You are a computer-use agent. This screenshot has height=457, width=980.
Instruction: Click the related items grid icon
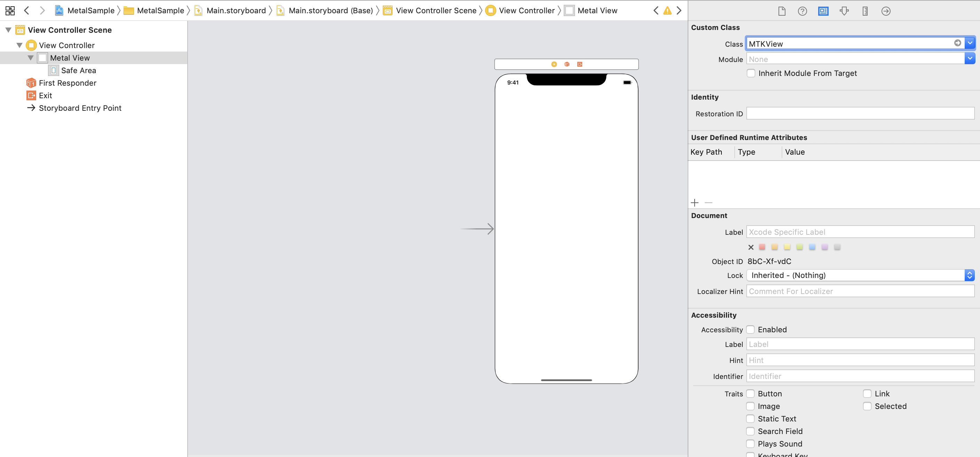pyautogui.click(x=10, y=10)
